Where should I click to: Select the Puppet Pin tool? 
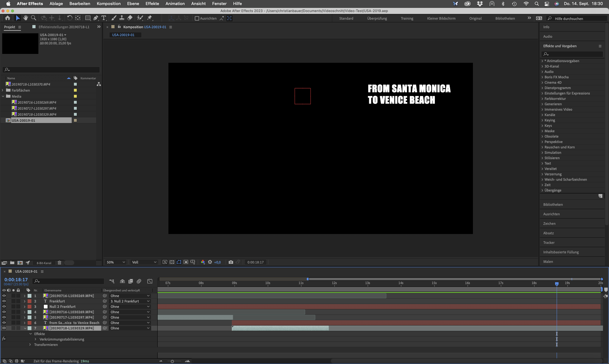point(150,18)
